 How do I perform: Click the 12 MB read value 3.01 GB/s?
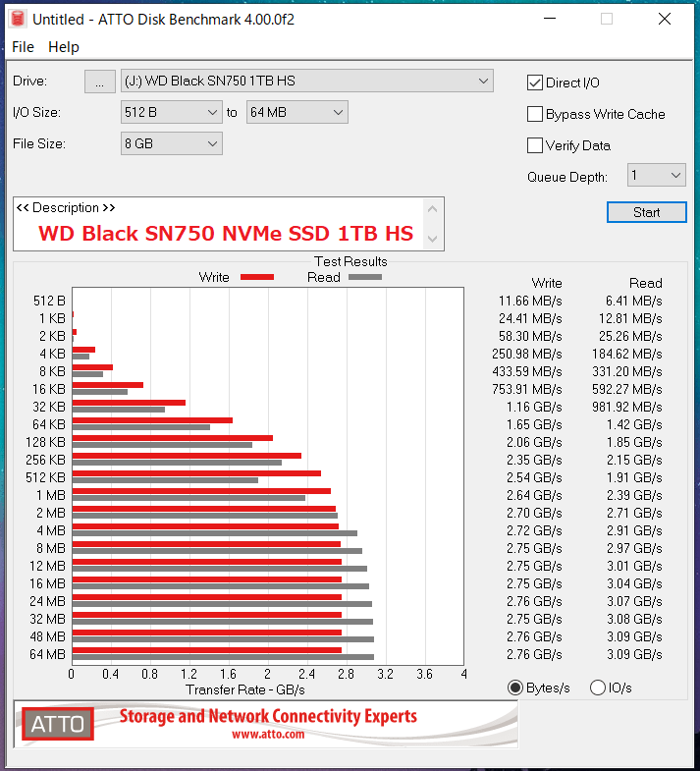point(634,567)
